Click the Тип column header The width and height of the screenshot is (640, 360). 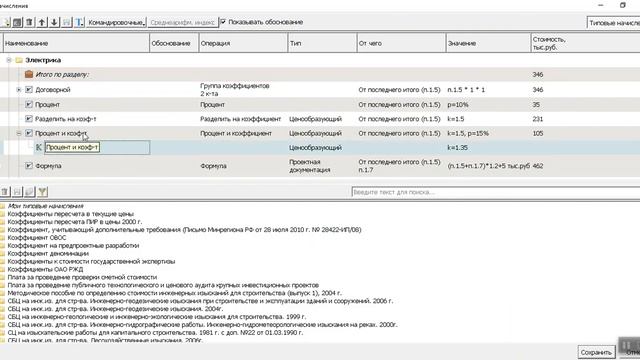[x=322, y=43]
